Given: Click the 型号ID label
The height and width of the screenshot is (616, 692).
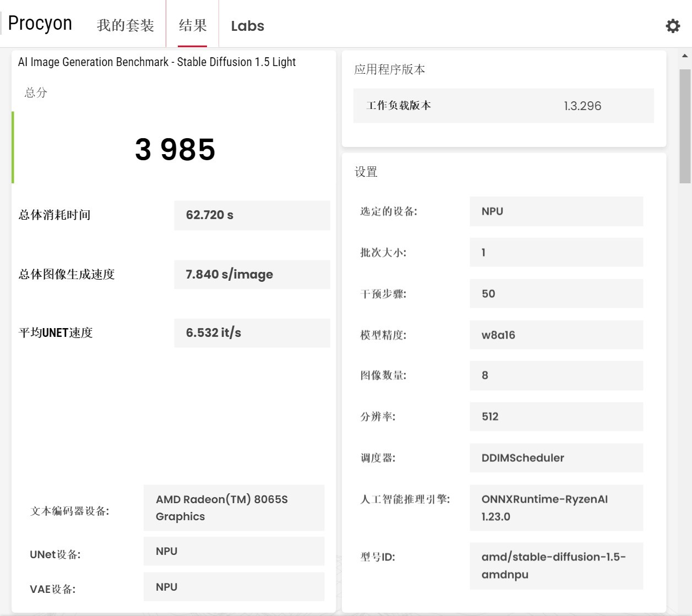Looking at the screenshot, I should (378, 557).
